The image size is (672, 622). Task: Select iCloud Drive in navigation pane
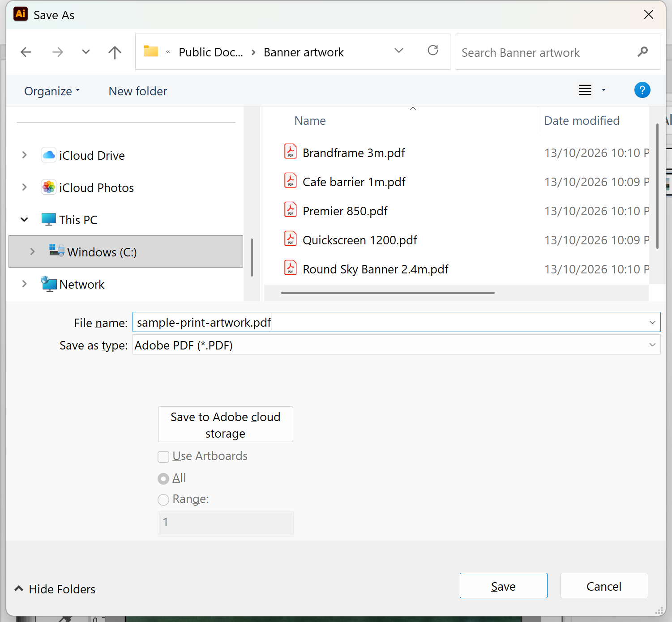[92, 155]
